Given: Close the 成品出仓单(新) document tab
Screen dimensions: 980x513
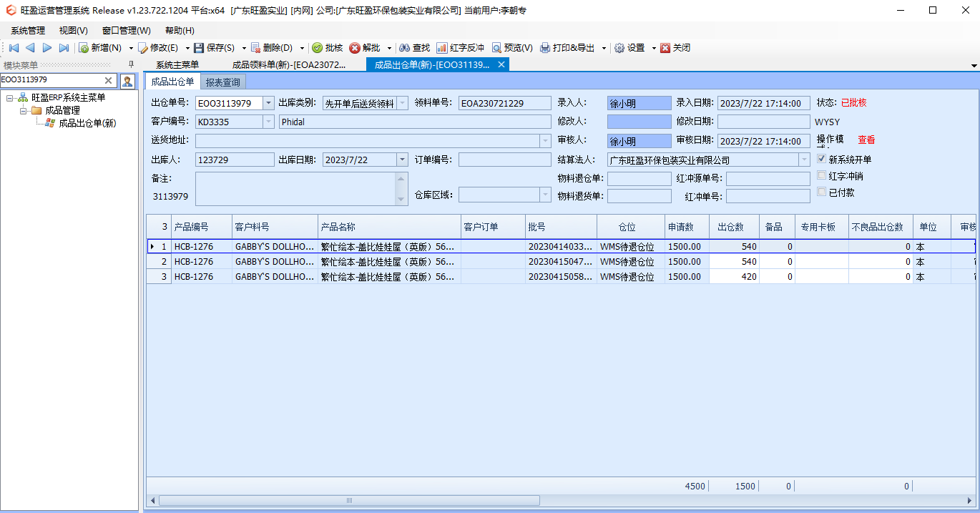Looking at the screenshot, I should (502, 64).
